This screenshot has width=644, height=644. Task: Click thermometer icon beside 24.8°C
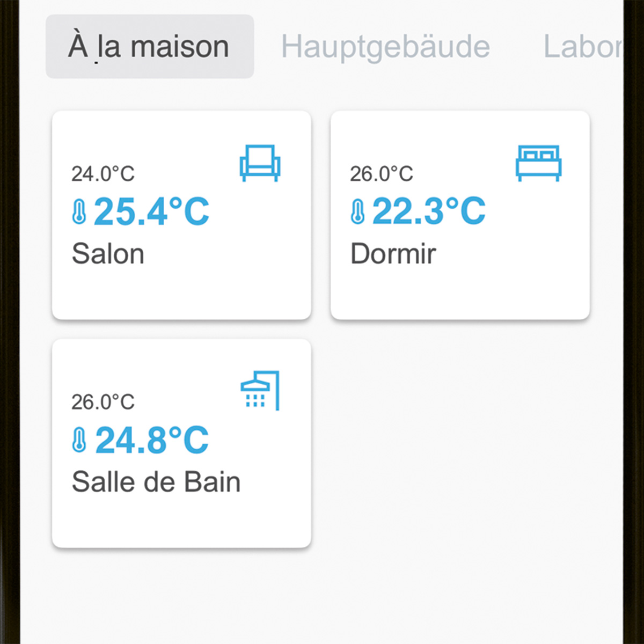click(79, 440)
